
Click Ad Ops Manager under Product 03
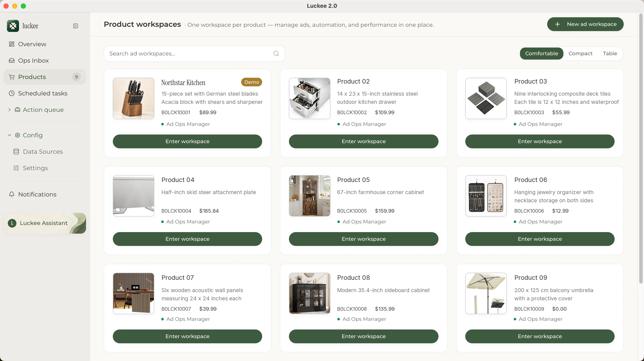(540, 124)
